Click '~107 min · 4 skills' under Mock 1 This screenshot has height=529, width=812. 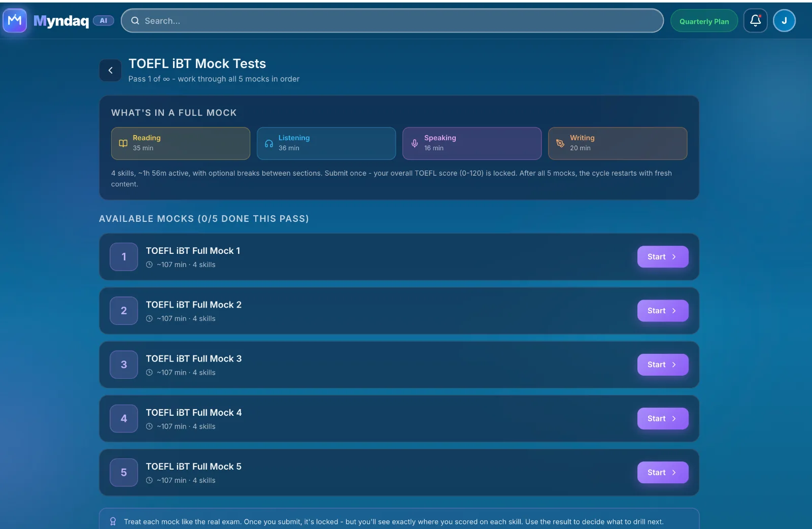click(x=186, y=264)
